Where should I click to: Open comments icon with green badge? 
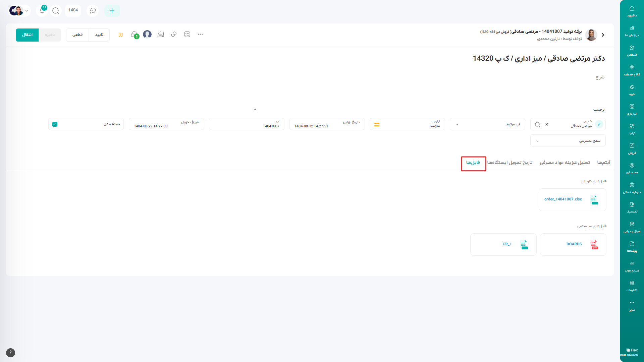click(134, 35)
